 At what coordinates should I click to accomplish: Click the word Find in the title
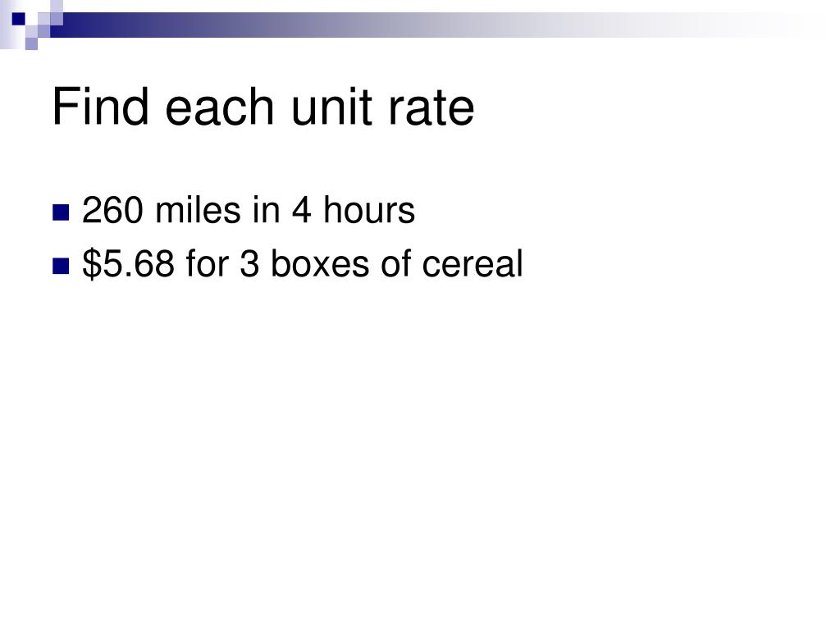coord(101,107)
